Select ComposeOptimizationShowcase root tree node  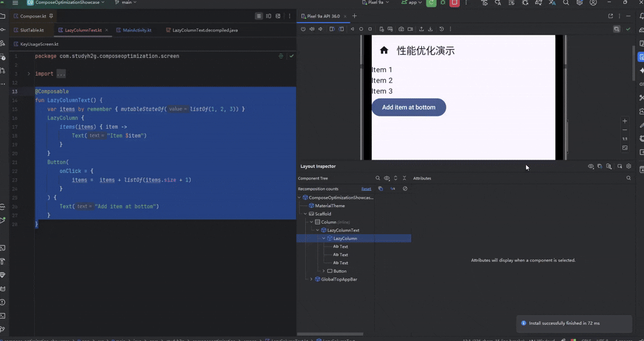[338, 198]
